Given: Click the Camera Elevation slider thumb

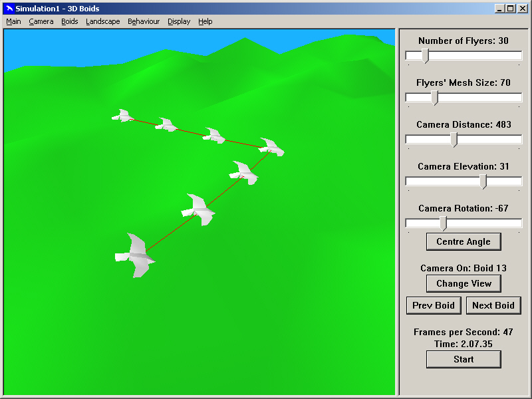Looking at the screenshot, I should [483, 182].
